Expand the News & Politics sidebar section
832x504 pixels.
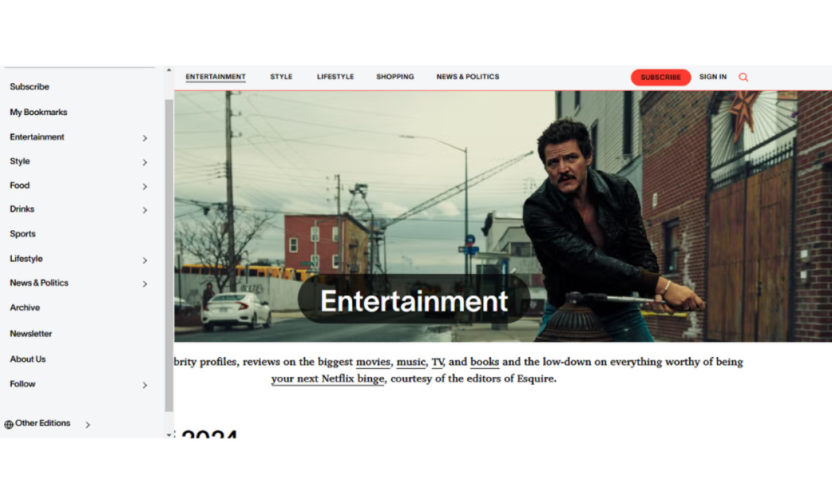[145, 284]
